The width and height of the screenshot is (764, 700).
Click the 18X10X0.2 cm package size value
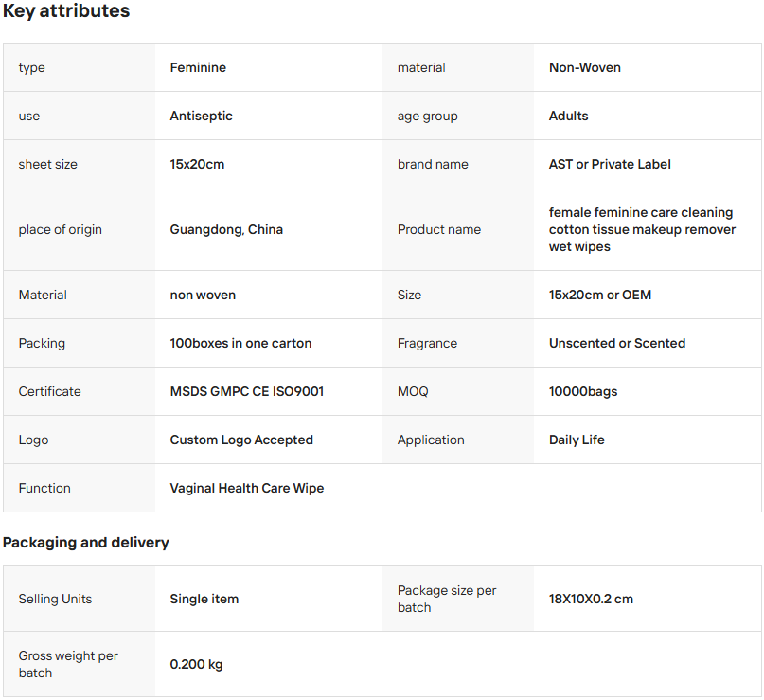pyautogui.click(x=591, y=599)
